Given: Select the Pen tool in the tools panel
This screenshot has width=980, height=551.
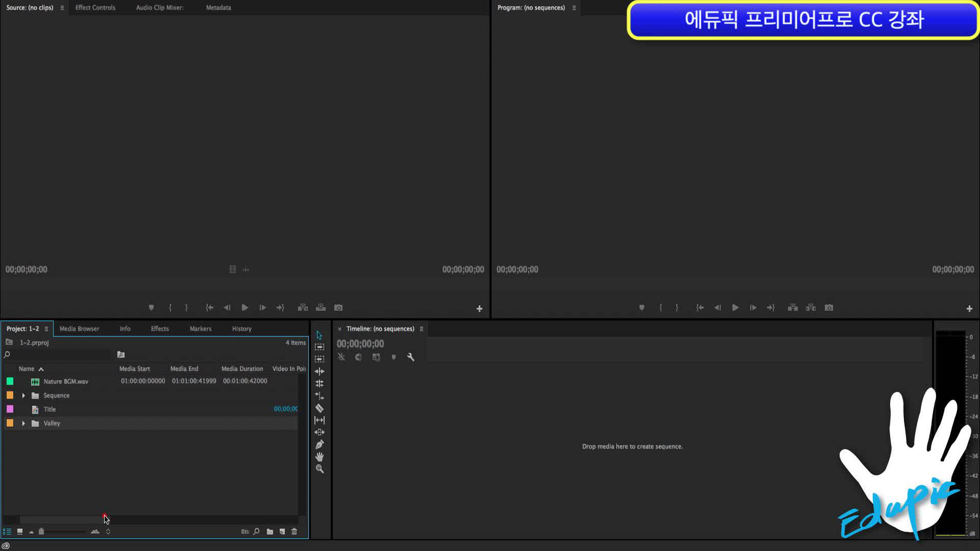Looking at the screenshot, I should pyautogui.click(x=320, y=444).
